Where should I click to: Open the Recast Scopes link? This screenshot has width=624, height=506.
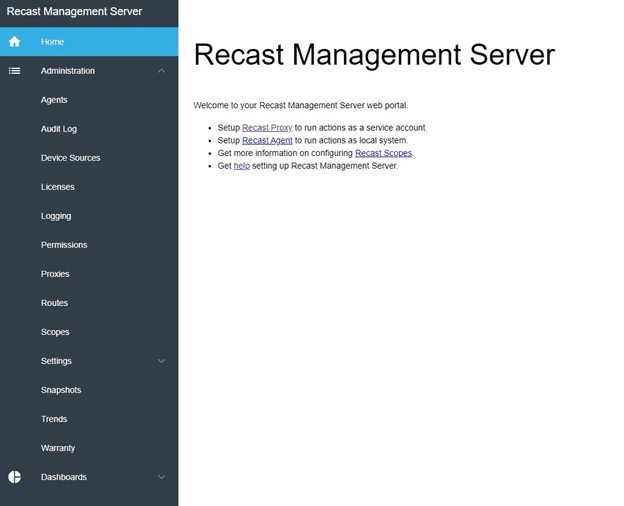383,154
